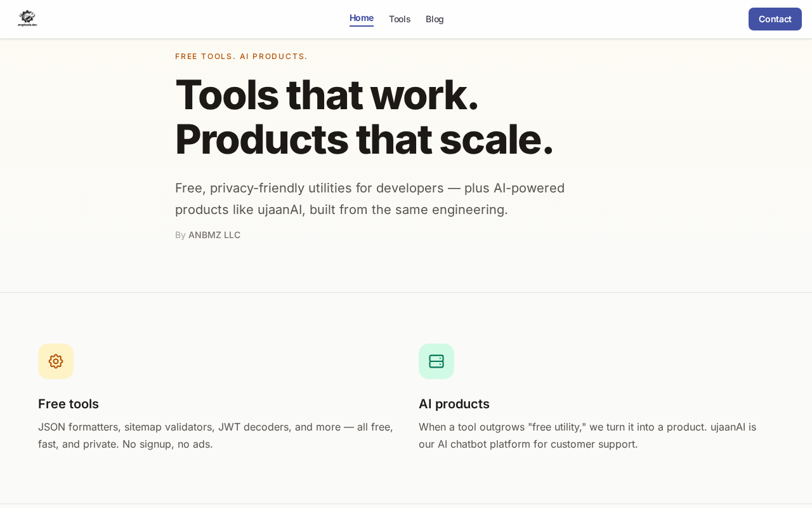Click the hero paragraph mentioning ujaanAI
812x508 pixels.
(x=370, y=199)
